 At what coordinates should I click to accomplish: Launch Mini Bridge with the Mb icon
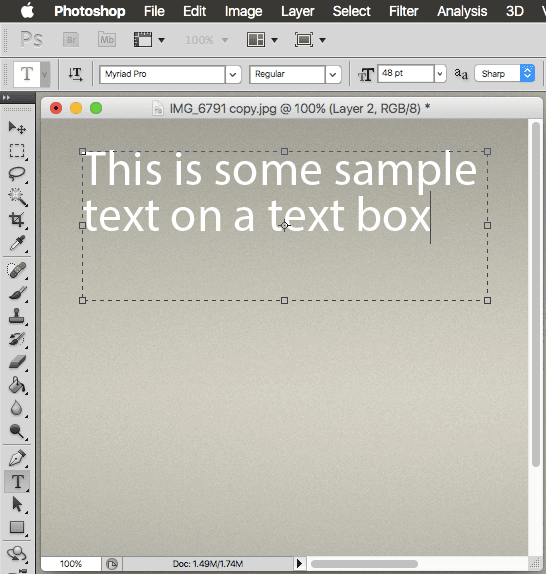107,40
